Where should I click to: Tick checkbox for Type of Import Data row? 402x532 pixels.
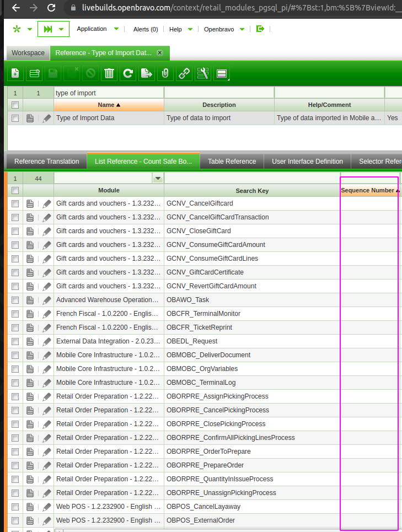pyautogui.click(x=15, y=118)
